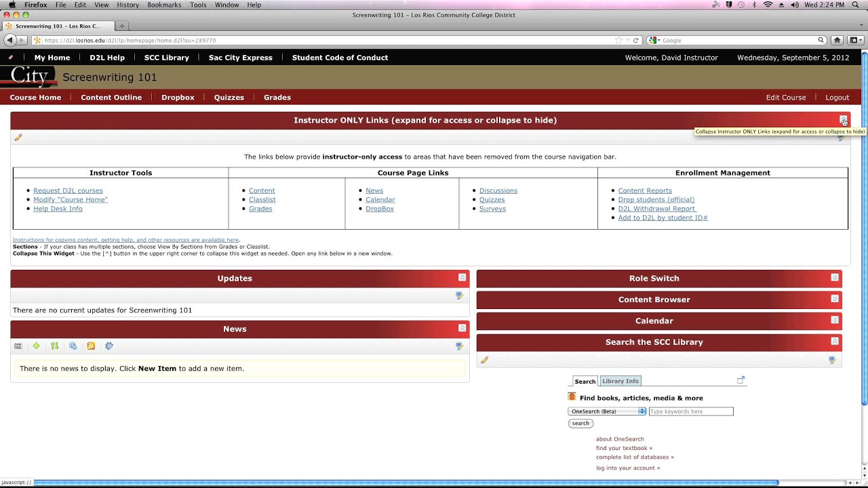Open the History menu
The height and width of the screenshot is (488, 868).
click(127, 5)
